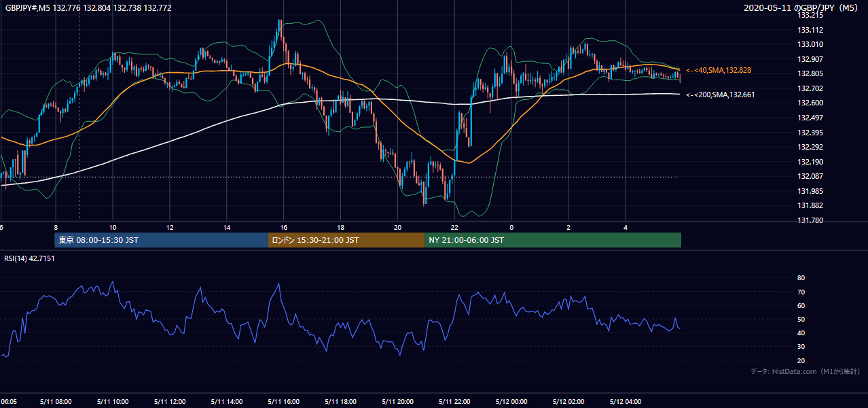The height and width of the screenshot is (408, 868).
Task: Click the RSI(14) 42.7151 indicator label
Action: coord(29,258)
